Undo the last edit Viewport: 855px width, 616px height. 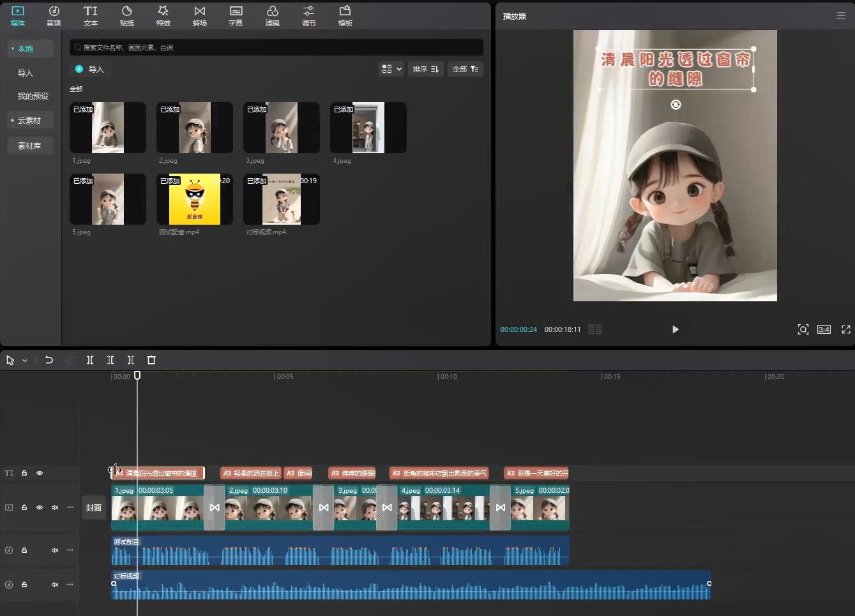point(49,360)
